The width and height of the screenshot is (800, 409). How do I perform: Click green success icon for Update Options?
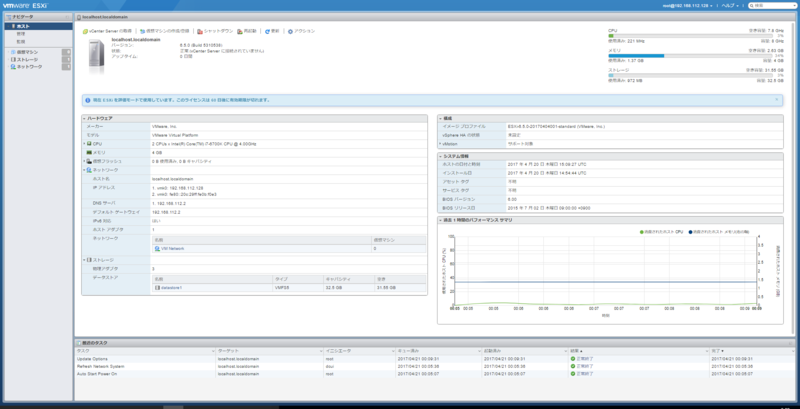(573, 359)
